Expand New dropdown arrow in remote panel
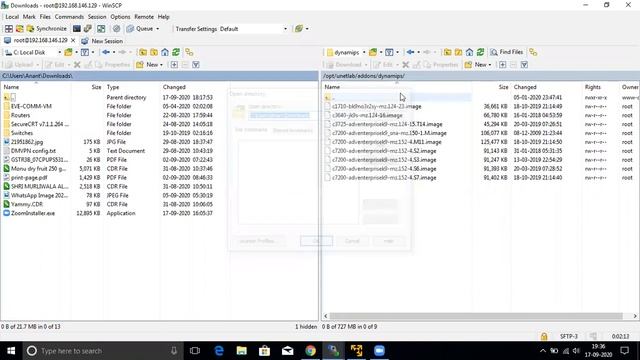640x360 pixels. [490, 65]
